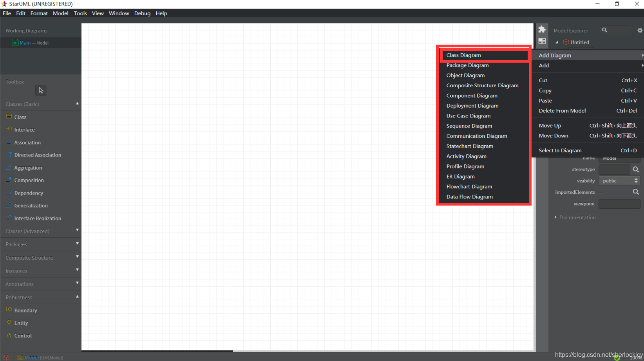Open the Debug menu
644x361 pixels.
pyautogui.click(x=142, y=13)
